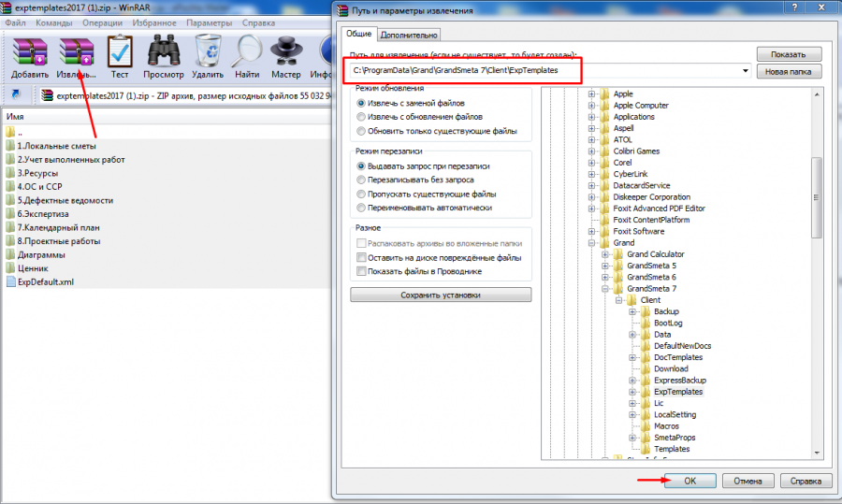This screenshot has height=504, width=842.
Task: Click the Тест (Test) clipboard icon
Action: pyautogui.click(x=120, y=52)
